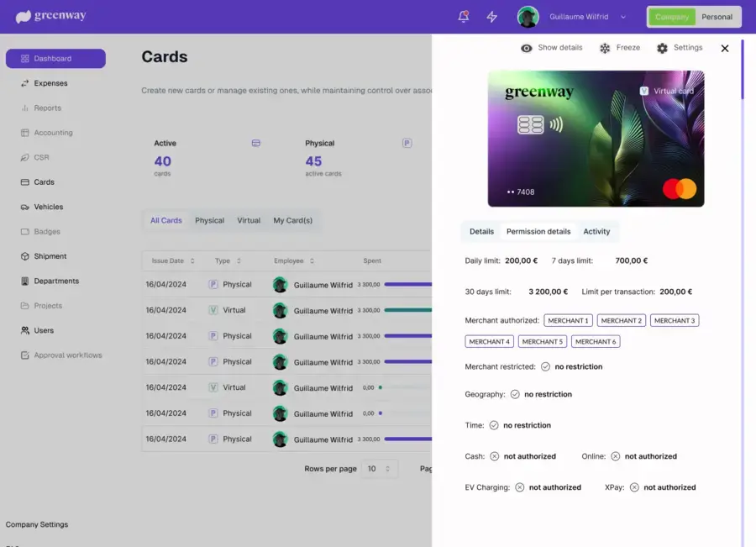Image resolution: width=756 pixels, height=547 pixels.
Task: Close the card details panel
Action: pos(725,48)
